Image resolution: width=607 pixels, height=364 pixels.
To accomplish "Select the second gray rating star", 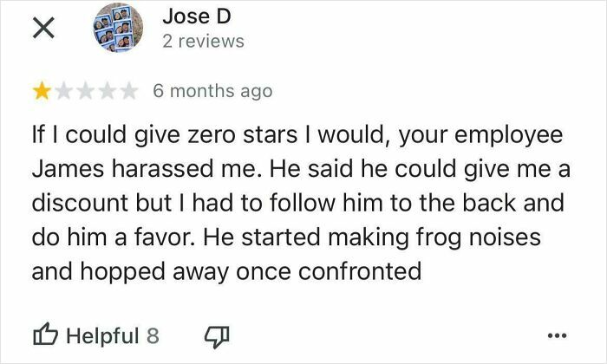I will pos(64,91).
